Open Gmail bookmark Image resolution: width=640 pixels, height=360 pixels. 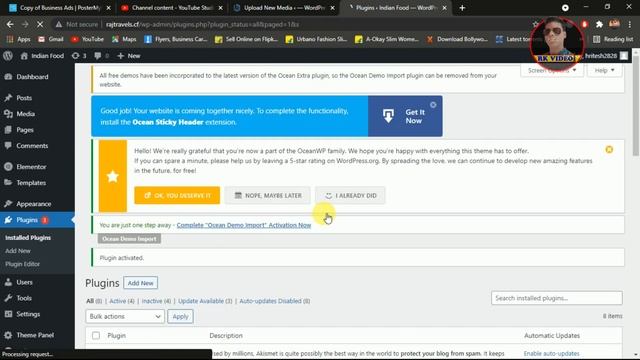pos(51,39)
